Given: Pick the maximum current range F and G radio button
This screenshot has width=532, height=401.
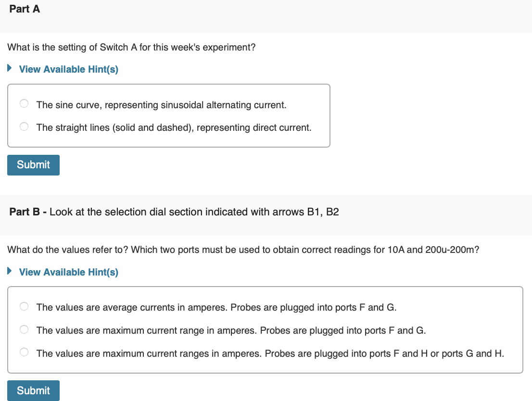Looking at the screenshot, I should coord(24,330).
